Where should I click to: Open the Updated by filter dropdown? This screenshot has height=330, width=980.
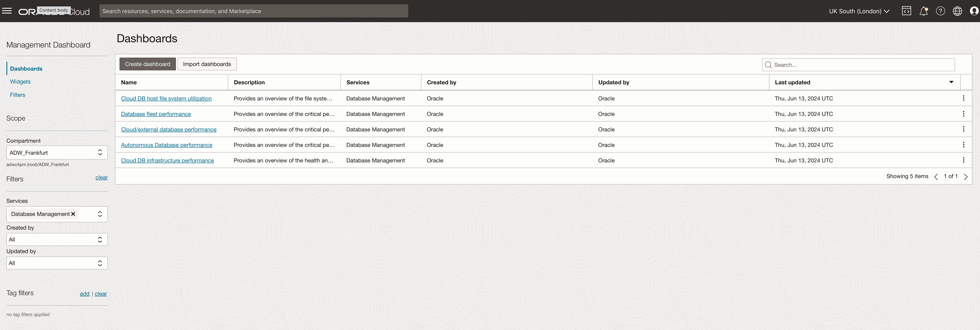click(57, 263)
